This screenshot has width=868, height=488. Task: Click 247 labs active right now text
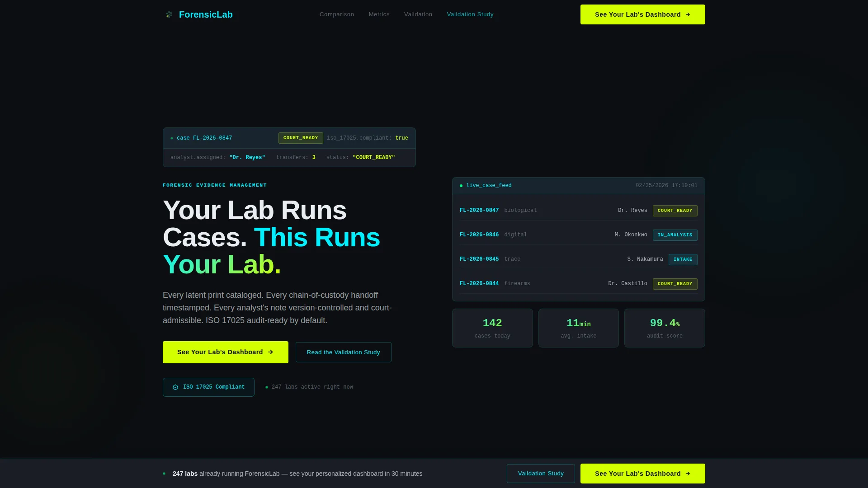[312, 387]
